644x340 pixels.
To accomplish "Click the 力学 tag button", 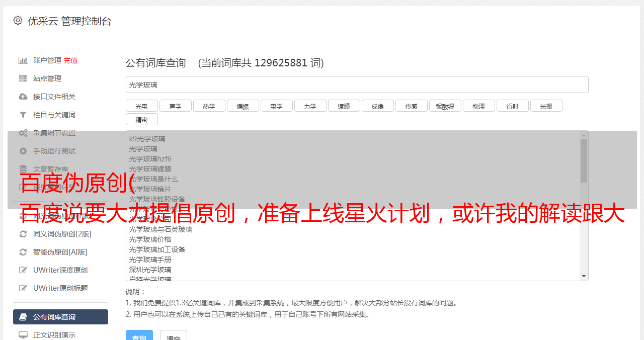I will [310, 106].
